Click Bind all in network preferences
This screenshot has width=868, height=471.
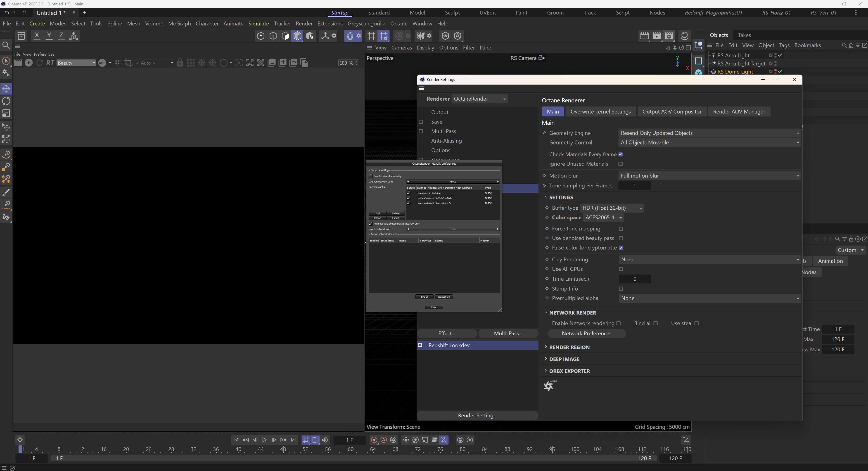(x=424, y=297)
